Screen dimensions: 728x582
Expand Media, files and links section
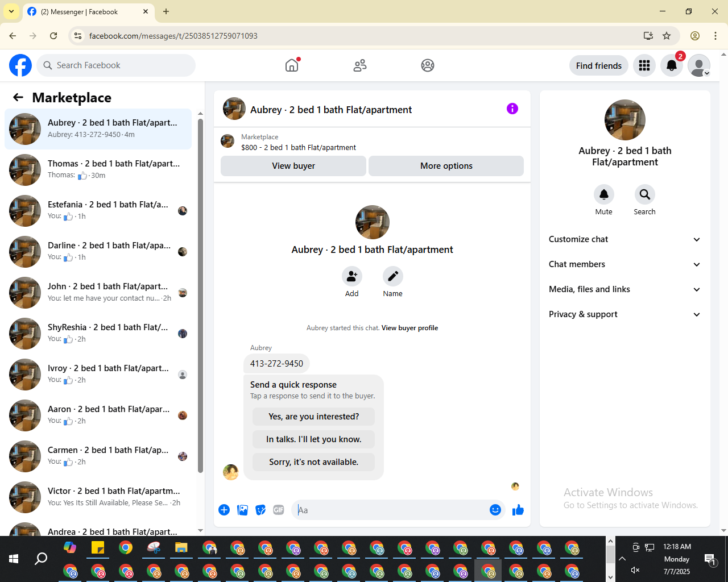coord(624,289)
